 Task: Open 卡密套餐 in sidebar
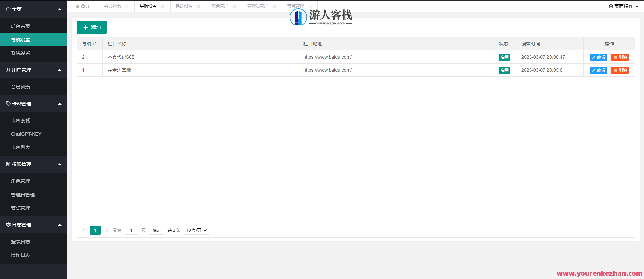(x=33, y=120)
